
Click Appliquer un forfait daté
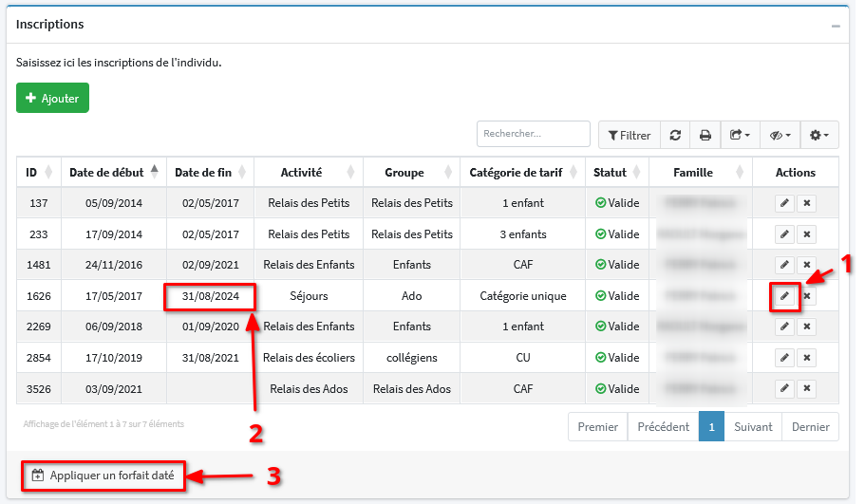pos(103,476)
